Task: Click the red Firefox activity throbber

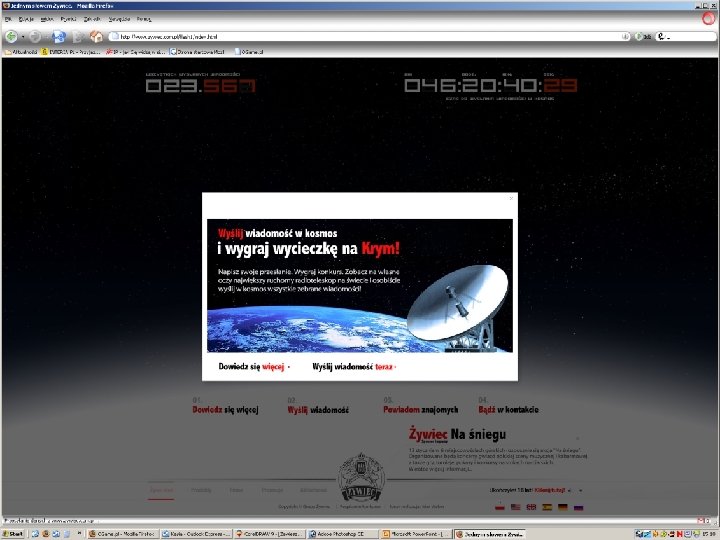Action: point(709,18)
